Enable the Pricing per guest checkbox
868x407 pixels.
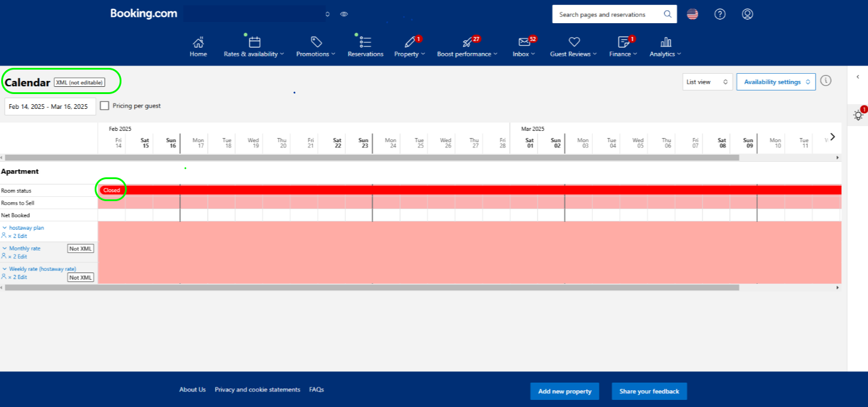click(105, 106)
